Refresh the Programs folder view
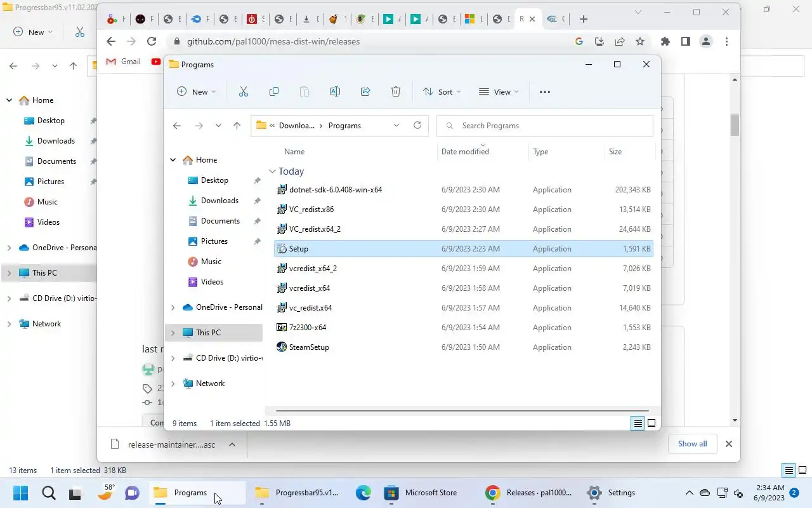812x508 pixels. [x=417, y=125]
